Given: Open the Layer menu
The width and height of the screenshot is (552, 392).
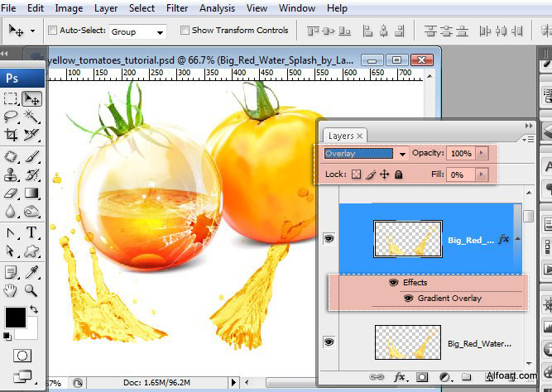Looking at the screenshot, I should (x=106, y=8).
